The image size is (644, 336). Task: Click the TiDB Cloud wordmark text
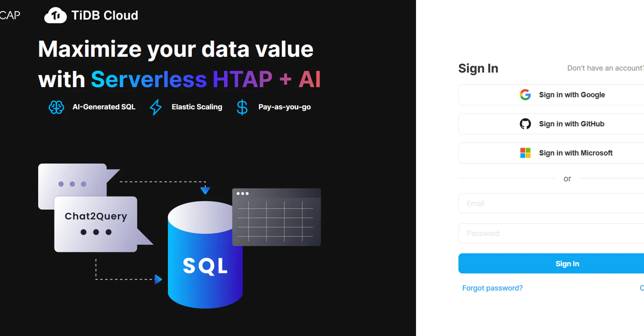[105, 15]
